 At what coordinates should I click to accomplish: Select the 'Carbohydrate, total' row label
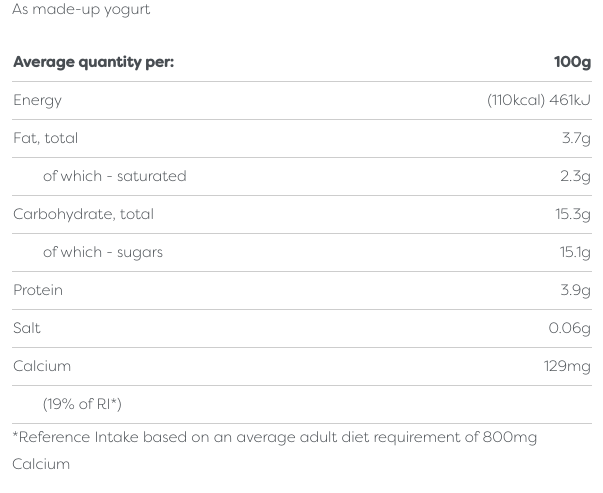83,214
